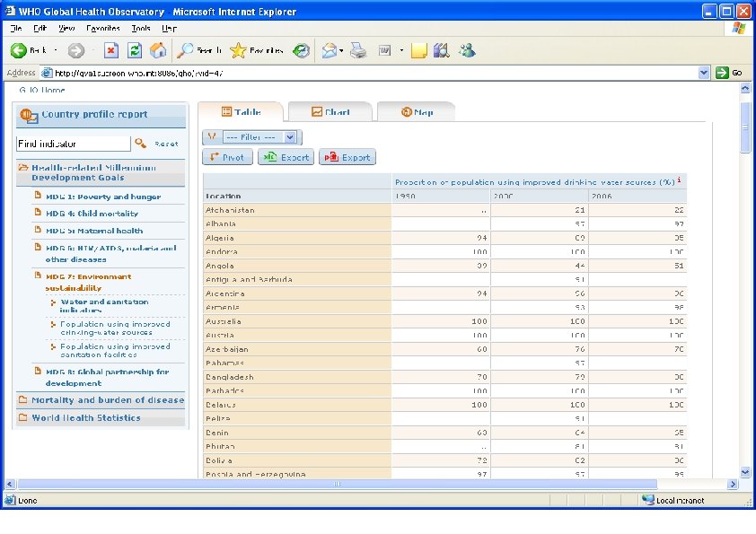756x534 pixels.
Task: Click the horizontal scrollbar right arrow
Action: point(733,484)
